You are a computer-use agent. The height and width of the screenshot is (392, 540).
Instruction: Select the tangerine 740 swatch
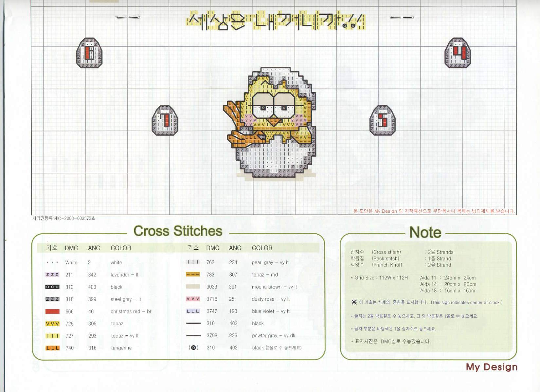pyautogui.click(x=52, y=348)
